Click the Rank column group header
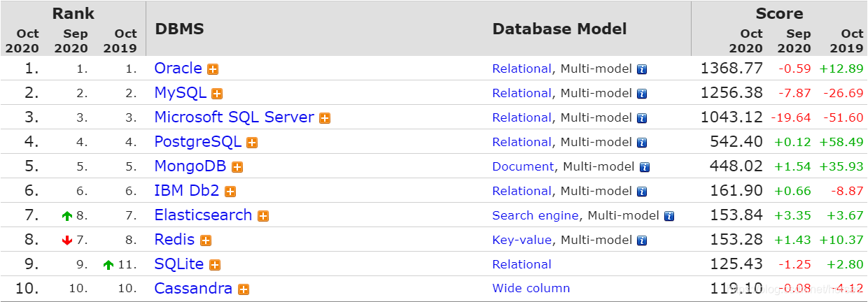Viewport: 868px width, 302px height. [x=73, y=13]
